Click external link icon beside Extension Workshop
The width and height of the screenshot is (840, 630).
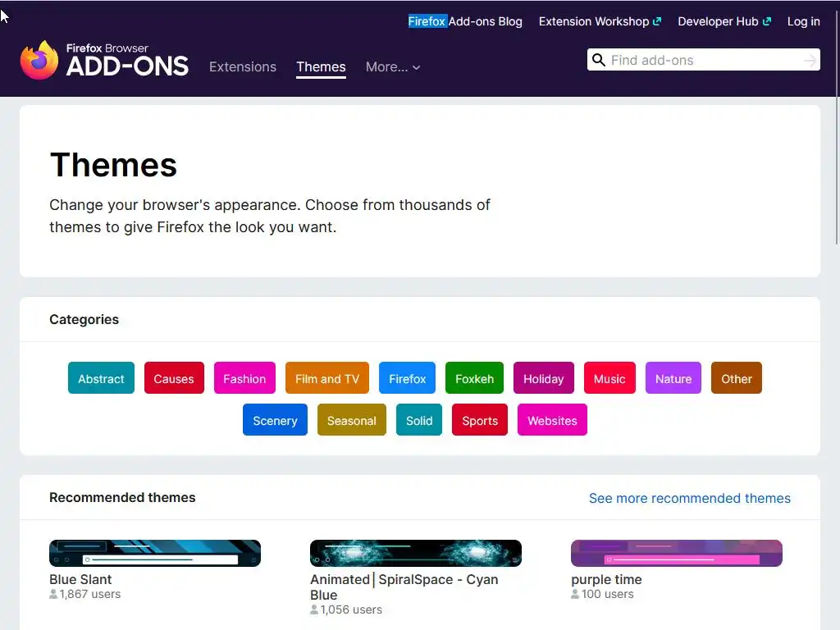tap(657, 21)
